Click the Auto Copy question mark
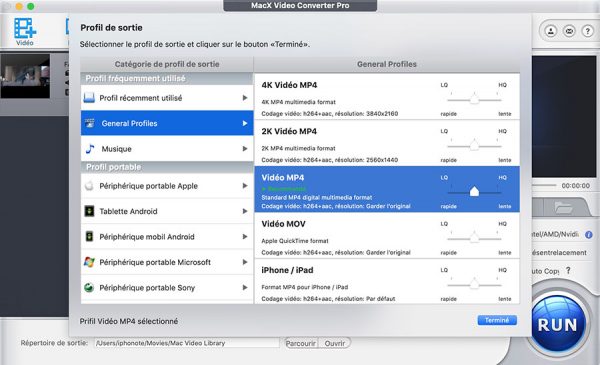Image resolution: width=600 pixels, height=365 pixels. (568, 270)
